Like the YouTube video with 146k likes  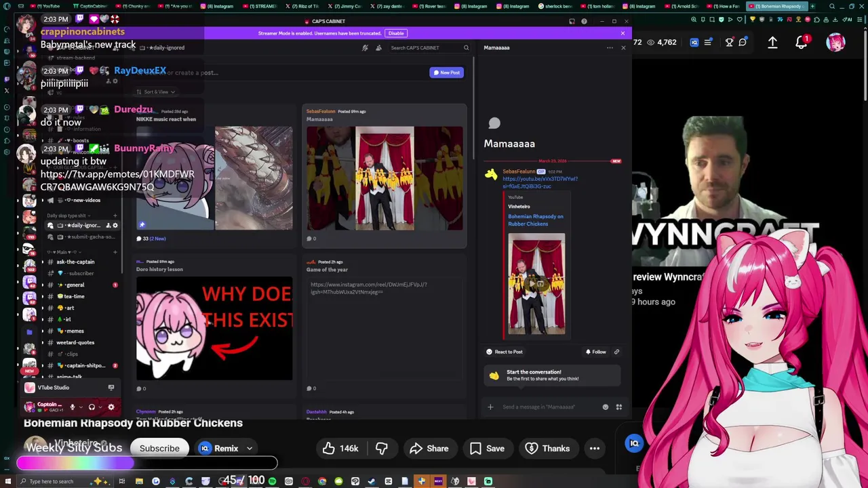(x=340, y=448)
